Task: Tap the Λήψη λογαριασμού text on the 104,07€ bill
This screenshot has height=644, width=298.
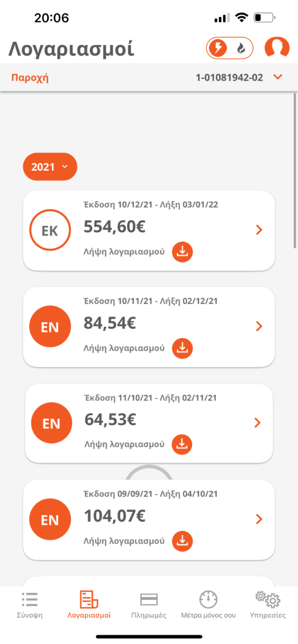Action: point(124,541)
